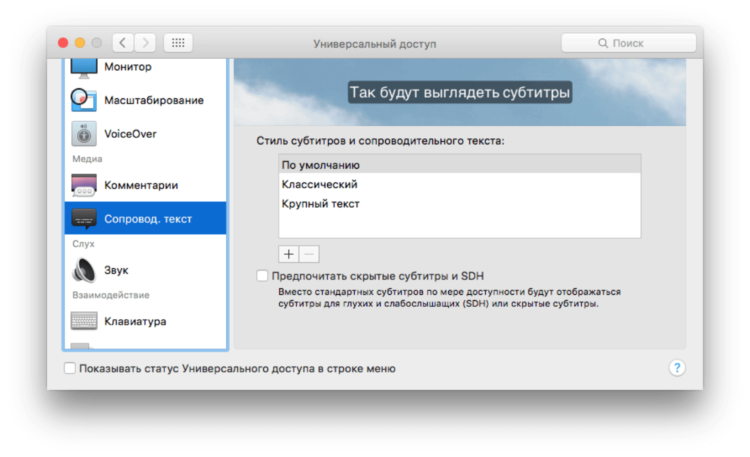Click the Комментарии speech bubble icon
This screenshot has width=750, height=457.
[84, 185]
